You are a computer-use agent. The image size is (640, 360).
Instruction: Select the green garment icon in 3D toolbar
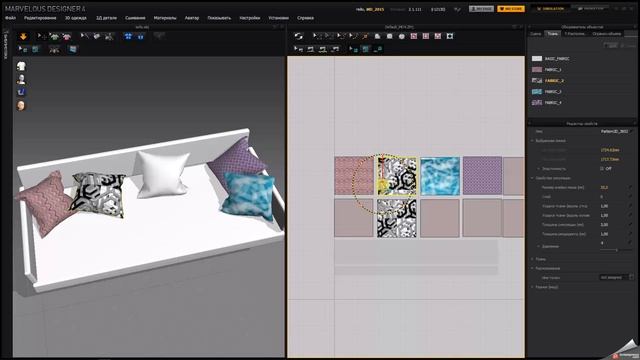[x=54, y=36]
